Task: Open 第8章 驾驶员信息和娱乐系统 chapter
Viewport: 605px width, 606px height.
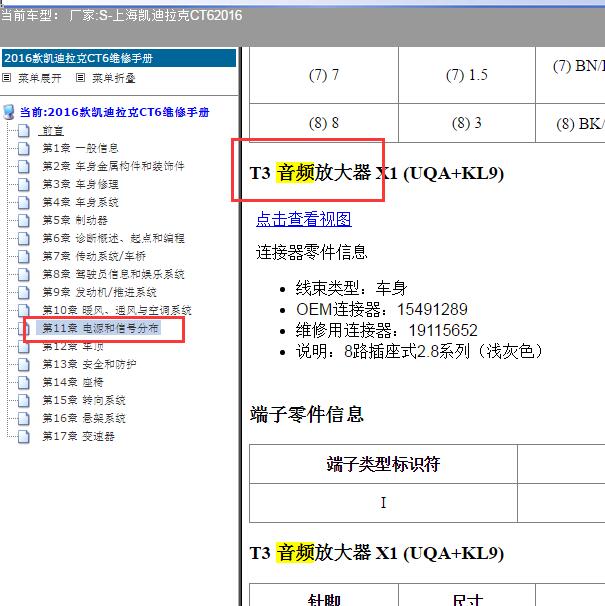Action: (113, 274)
